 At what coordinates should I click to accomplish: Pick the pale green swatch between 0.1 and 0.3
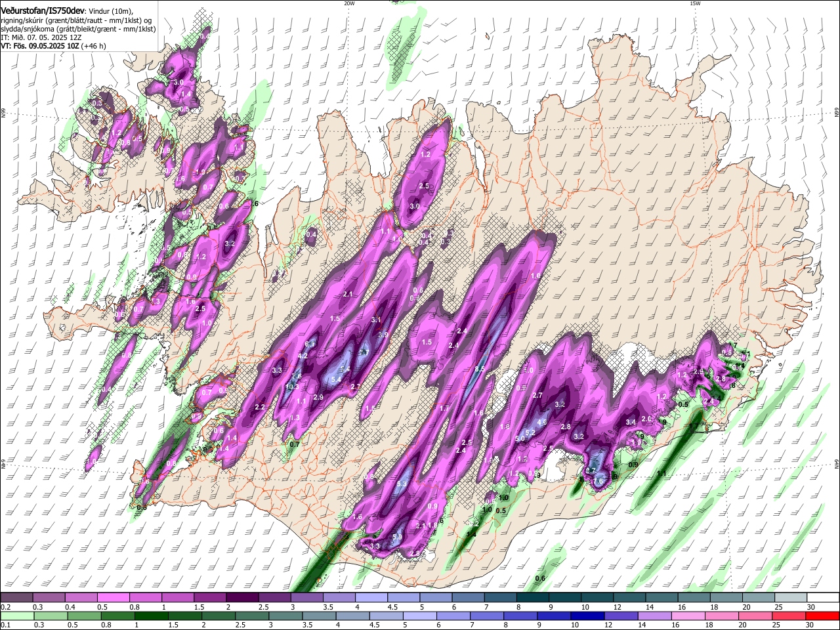(17, 616)
